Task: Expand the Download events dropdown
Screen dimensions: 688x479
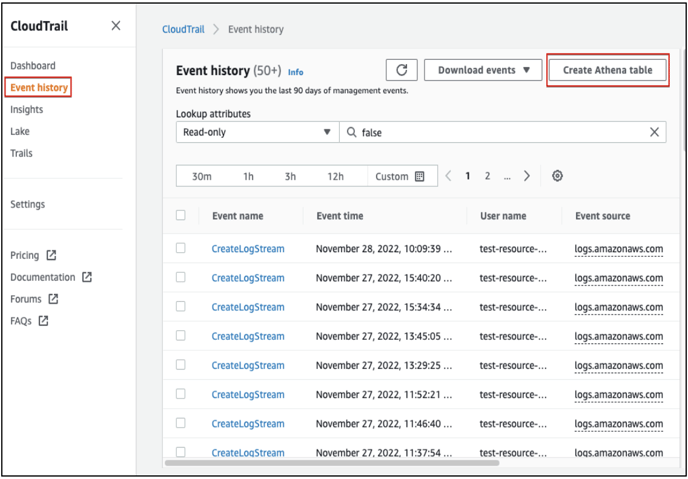Action: tap(482, 70)
